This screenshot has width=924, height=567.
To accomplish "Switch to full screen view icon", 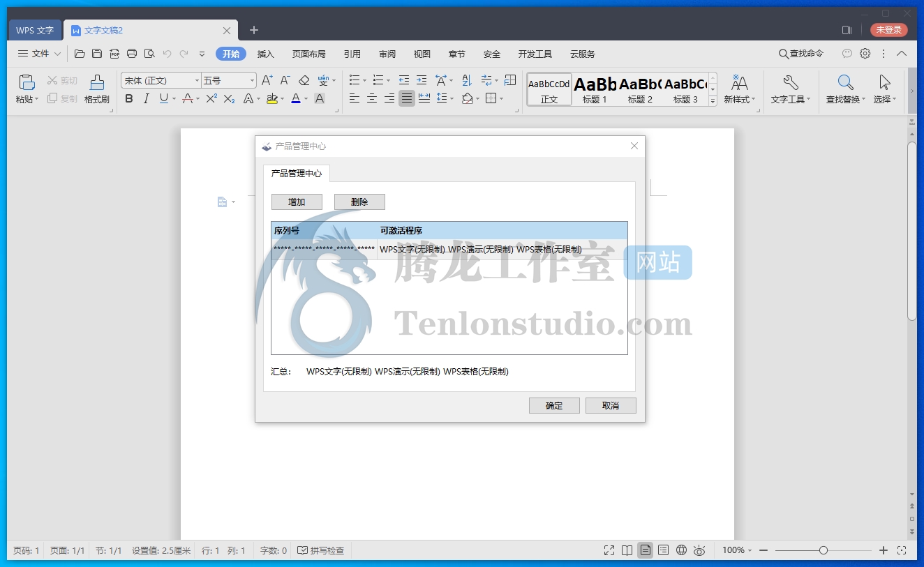I will (609, 550).
